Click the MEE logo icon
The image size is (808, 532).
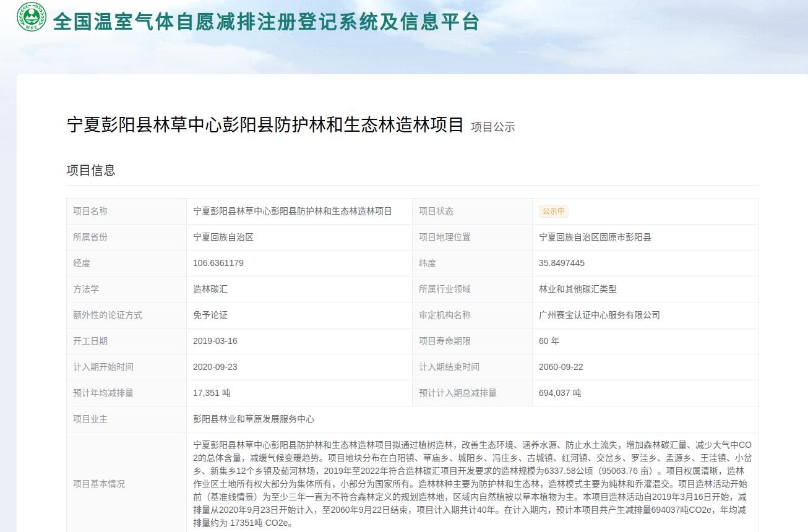32,17
